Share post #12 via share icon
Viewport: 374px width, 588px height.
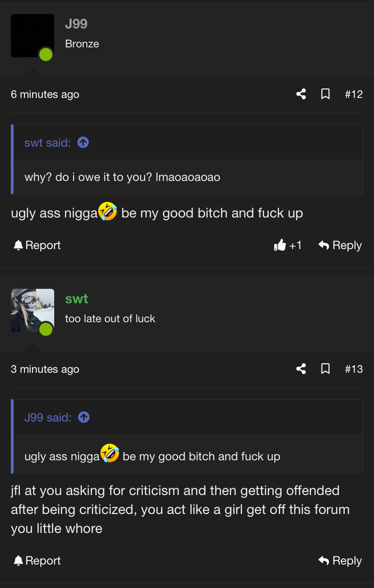click(x=301, y=94)
